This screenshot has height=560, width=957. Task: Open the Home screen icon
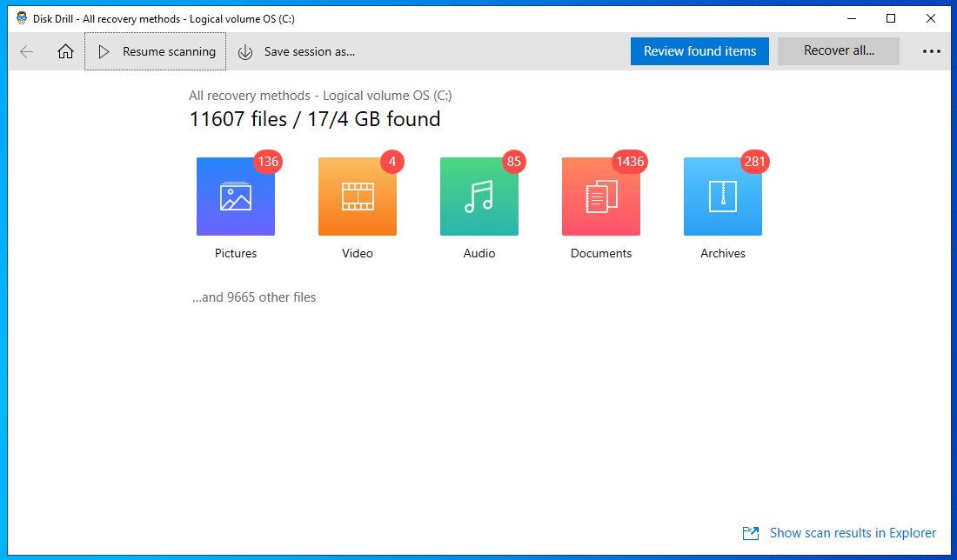pyautogui.click(x=65, y=52)
